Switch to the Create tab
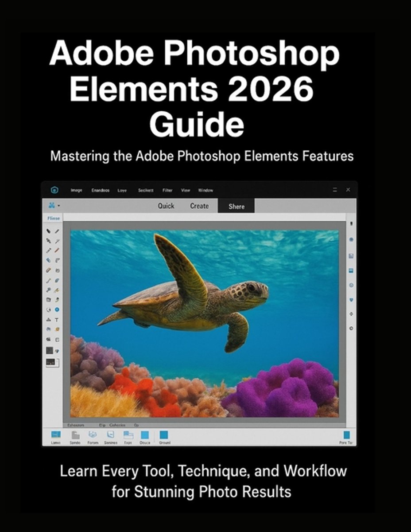 (199, 206)
